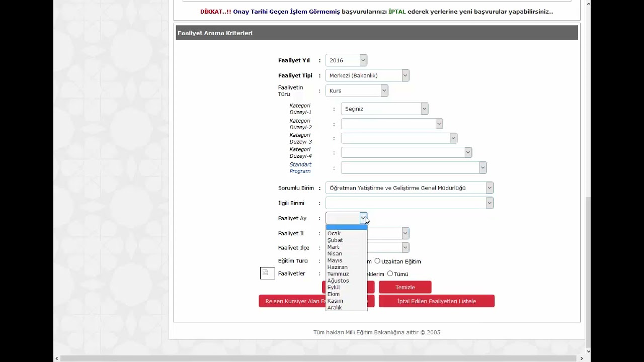Image resolution: width=644 pixels, height=362 pixels.
Task: Open the Standart Program dropdown
Action: point(414,167)
